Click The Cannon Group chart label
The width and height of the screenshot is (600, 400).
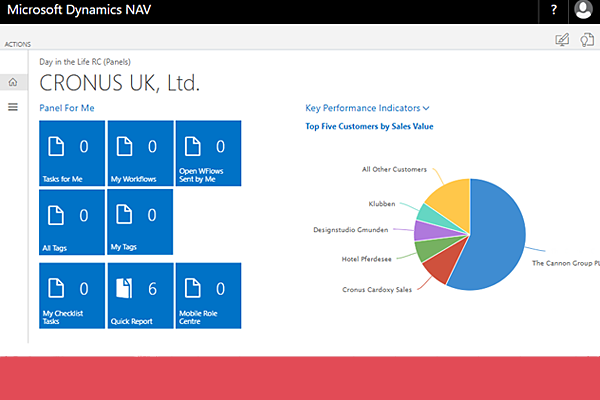[566, 263]
